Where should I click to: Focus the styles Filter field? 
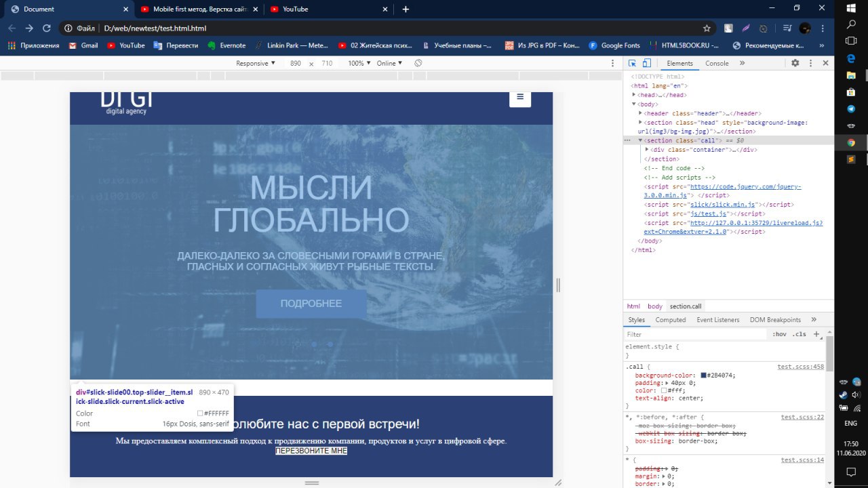(696, 334)
